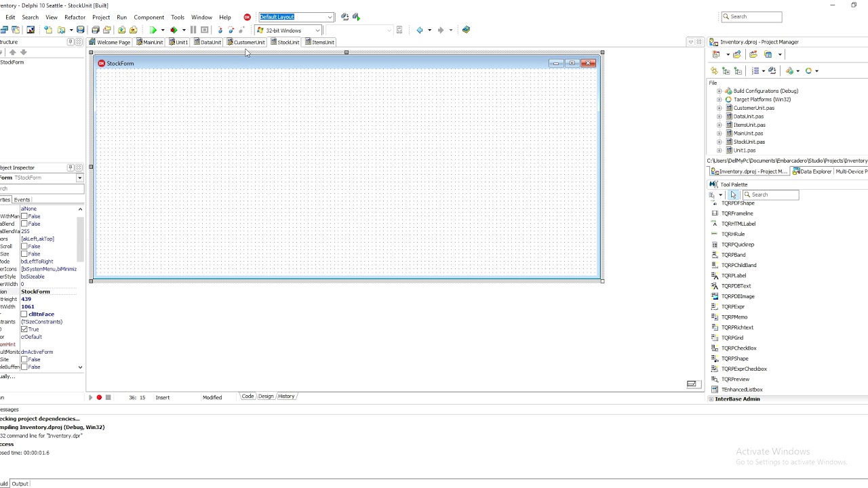Click the Expand All icon in Project Manager
This screenshot has width=868, height=488.
coord(726,70)
